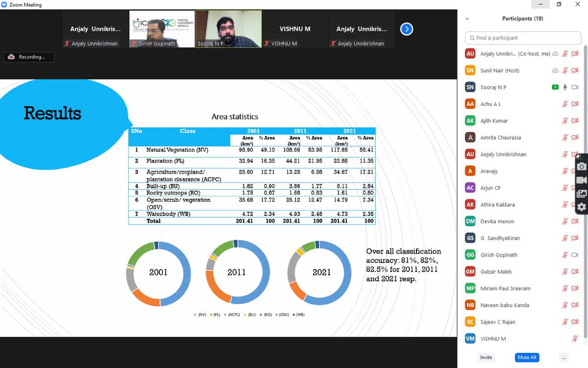Click inside the Find a participant field

(523, 38)
